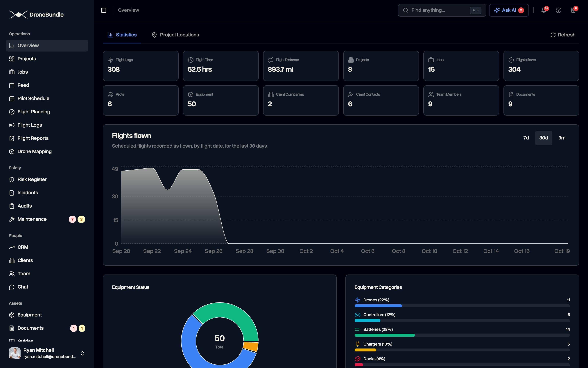Open Flight Logs in sidebar
Screen dimensions: 588x368
[x=47, y=125]
